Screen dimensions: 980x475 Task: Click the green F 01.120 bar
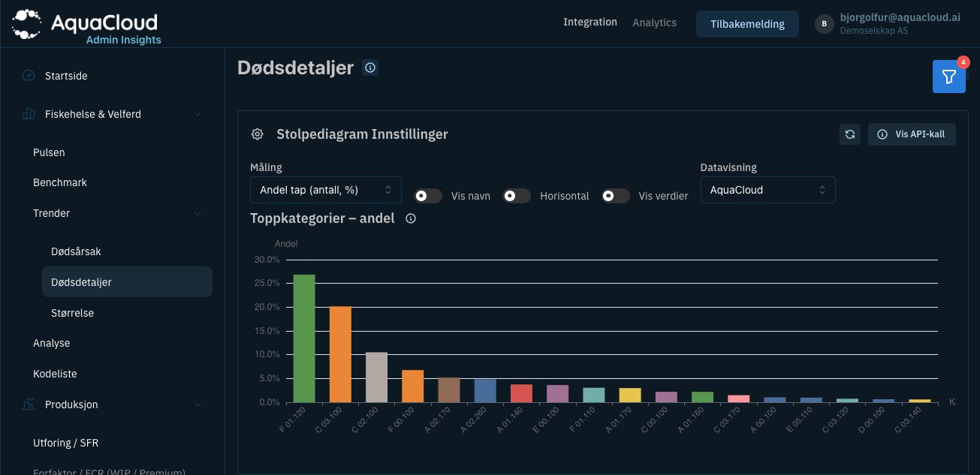point(304,338)
